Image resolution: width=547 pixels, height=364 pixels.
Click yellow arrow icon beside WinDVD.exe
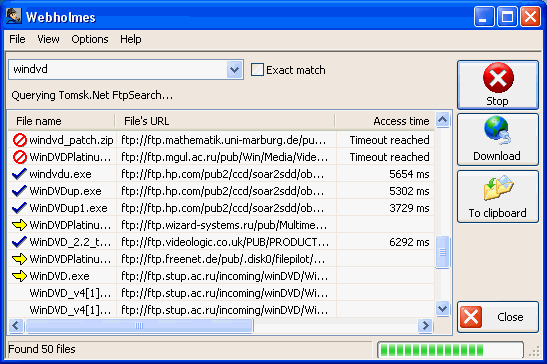19,276
